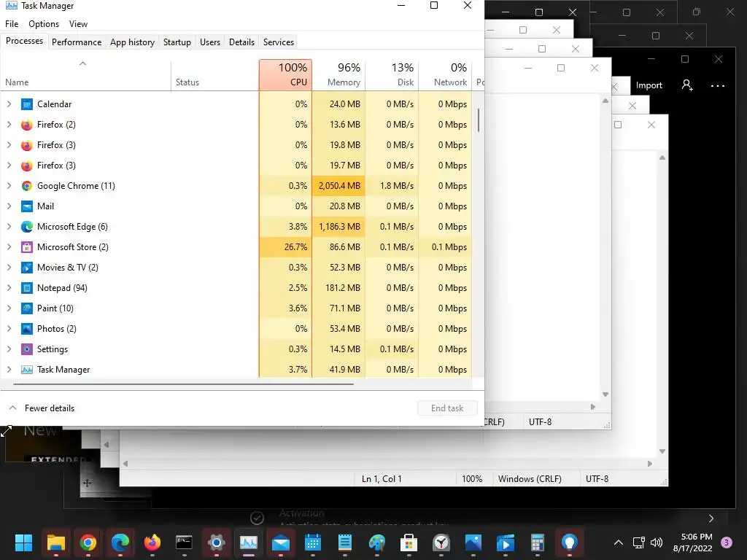Open Settings gear in the taskbar
747x560 pixels.
pyautogui.click(x=216, y=542)
